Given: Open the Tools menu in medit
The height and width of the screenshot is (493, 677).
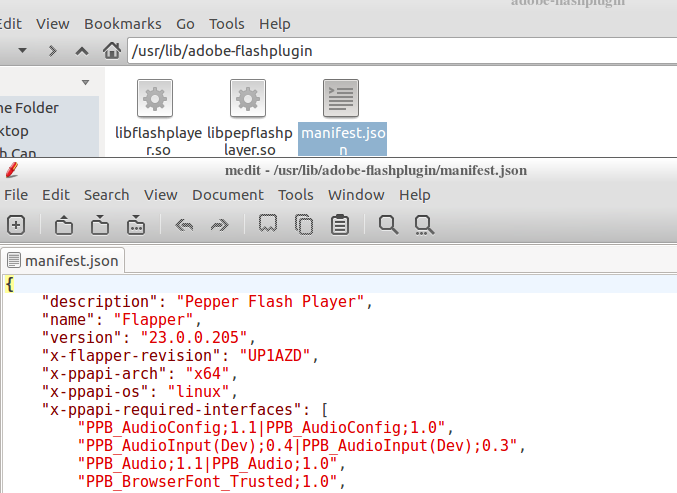Looking at the screenshot, I should point(296,195).
